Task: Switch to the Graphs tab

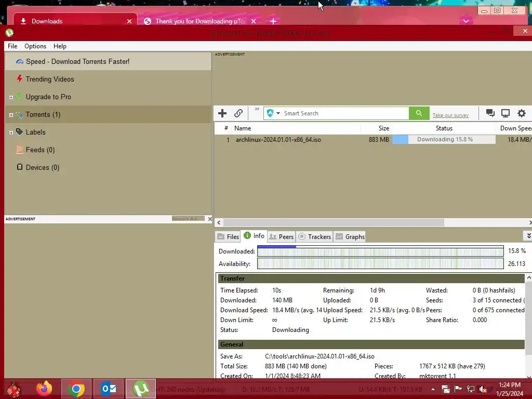Action: (350, 237)
